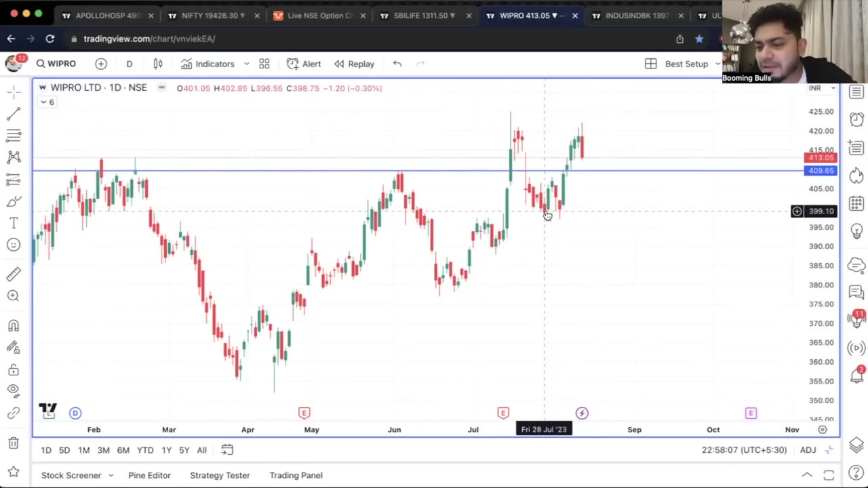
Task: Click the WIPRO symbol search box
Action: [x=56, y=64]
